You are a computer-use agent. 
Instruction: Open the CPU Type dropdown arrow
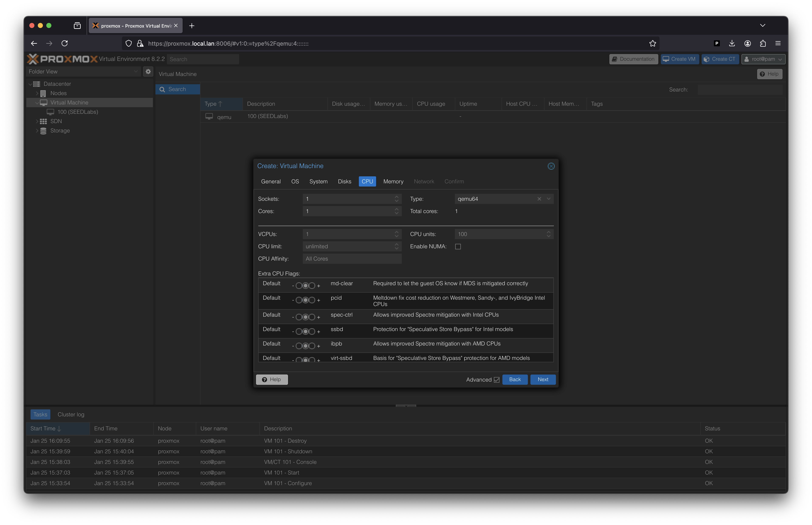[x=548, y=199]
